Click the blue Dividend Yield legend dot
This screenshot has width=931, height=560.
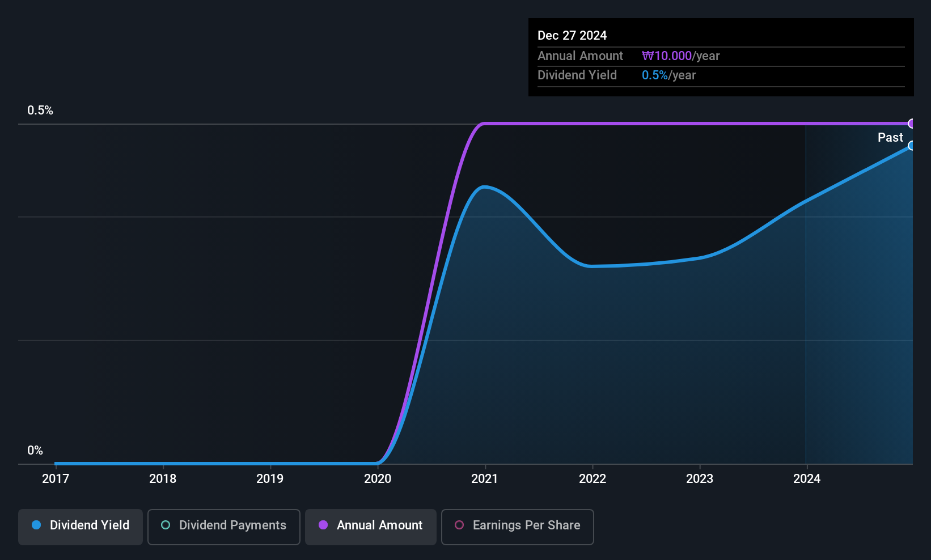point(36,525)
